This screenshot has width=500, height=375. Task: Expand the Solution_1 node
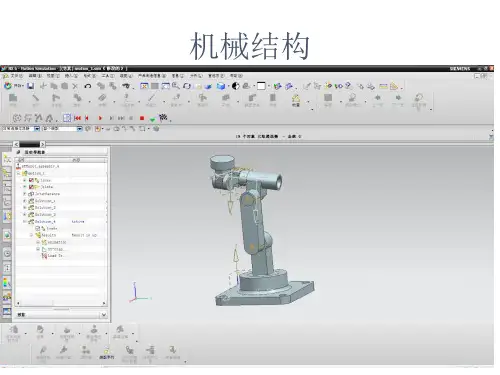point(25,201)
